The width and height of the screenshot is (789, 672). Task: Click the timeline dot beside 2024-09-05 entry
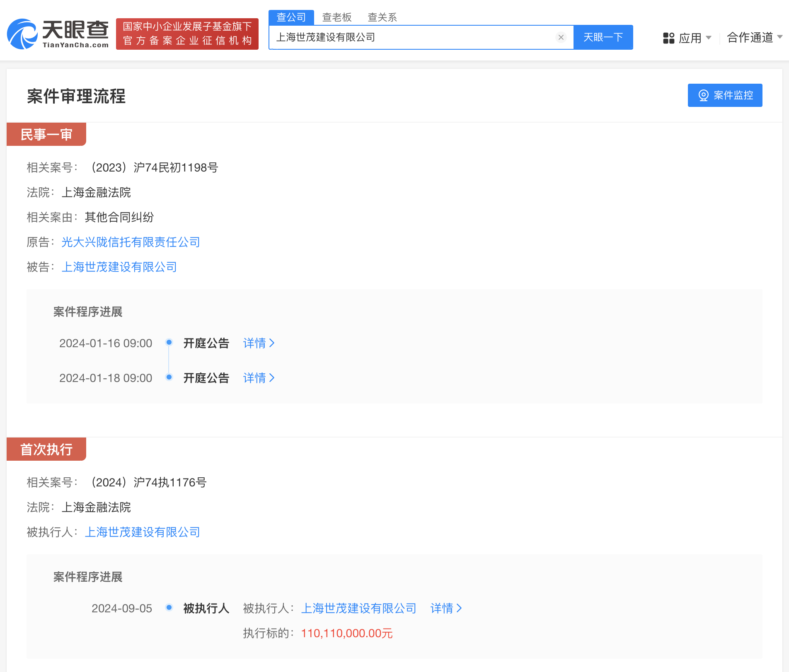point(169,608)
